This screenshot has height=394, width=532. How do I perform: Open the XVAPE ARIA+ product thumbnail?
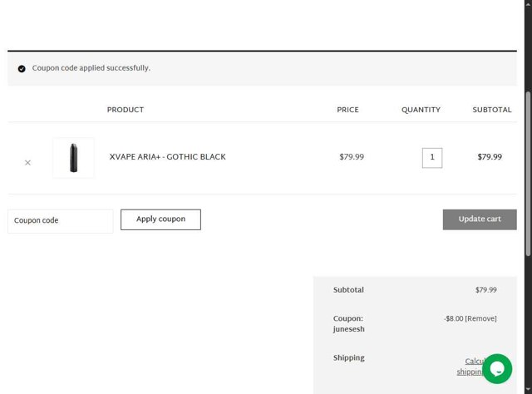point(73,158)
